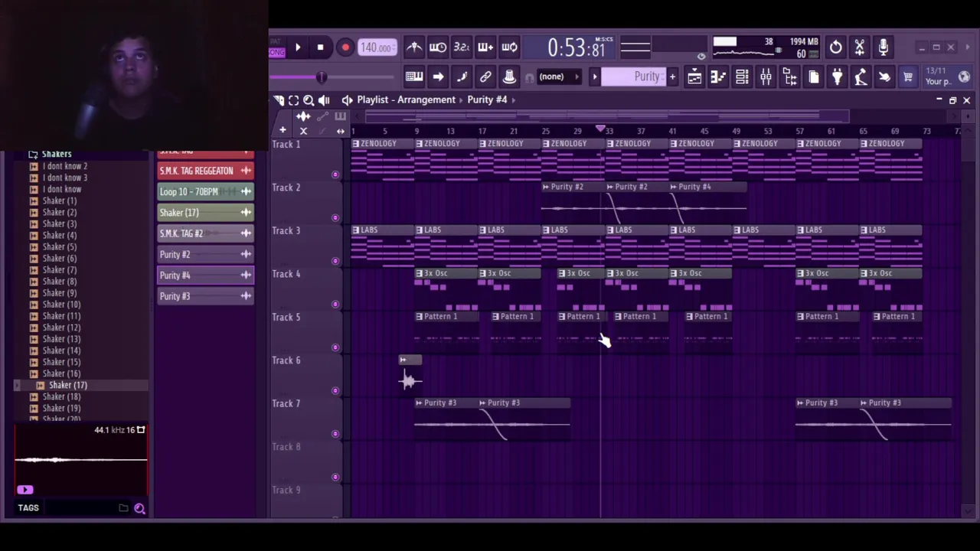Click the Purity #4 breadcrumb item
The height and width of the screenshot is (551, 980).
coord(487,99)
